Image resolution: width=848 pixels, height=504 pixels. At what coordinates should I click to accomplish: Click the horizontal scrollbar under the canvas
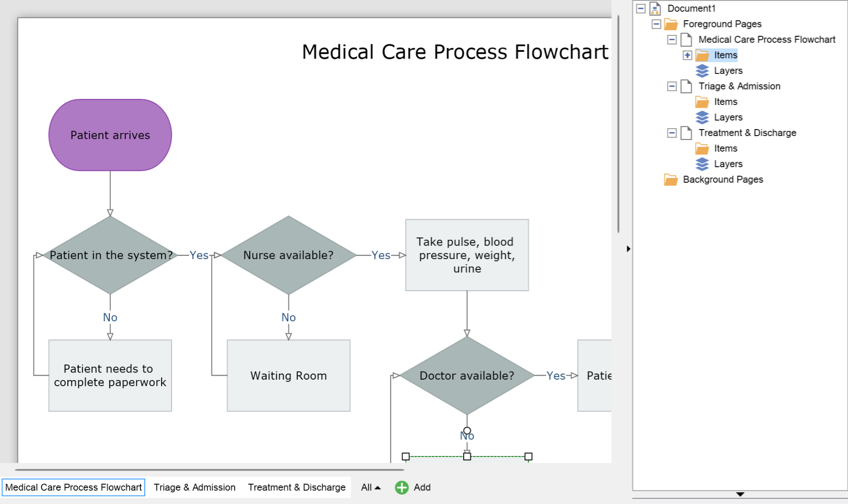click(210, 470)
